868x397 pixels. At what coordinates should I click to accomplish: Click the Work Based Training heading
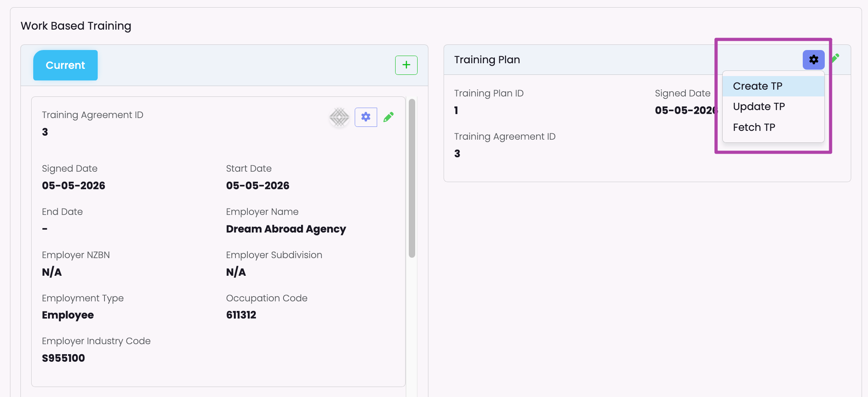coord(76,26)
